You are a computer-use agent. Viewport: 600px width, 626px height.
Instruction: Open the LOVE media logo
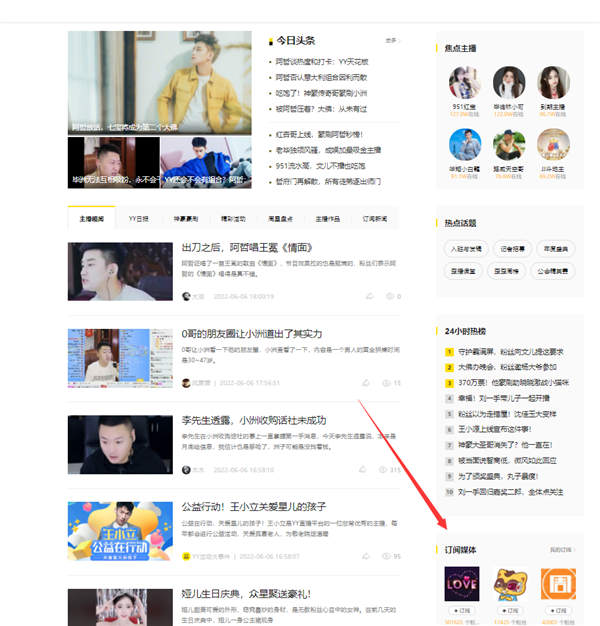coord(462,584)
